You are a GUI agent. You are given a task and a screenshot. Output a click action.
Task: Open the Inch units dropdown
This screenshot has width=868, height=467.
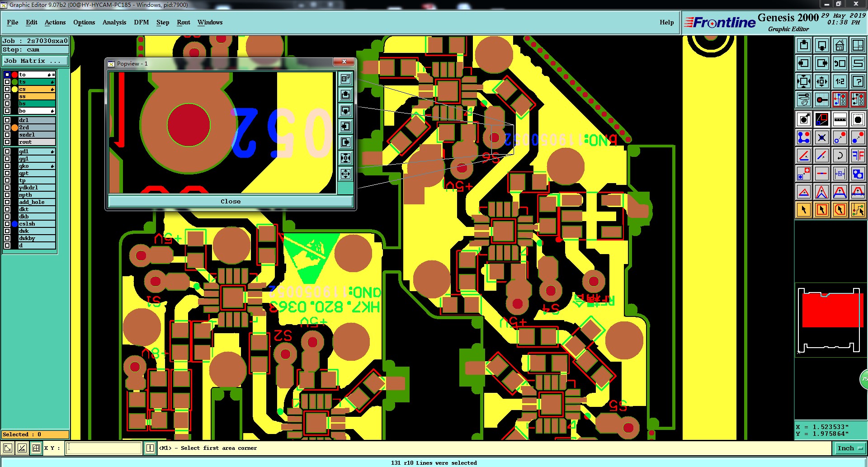click(850, 448)
